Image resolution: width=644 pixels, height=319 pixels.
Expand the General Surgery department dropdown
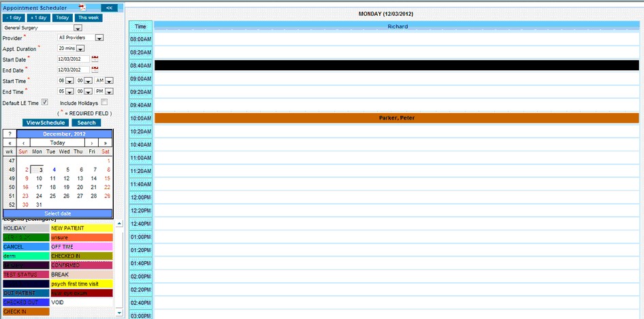78,28
